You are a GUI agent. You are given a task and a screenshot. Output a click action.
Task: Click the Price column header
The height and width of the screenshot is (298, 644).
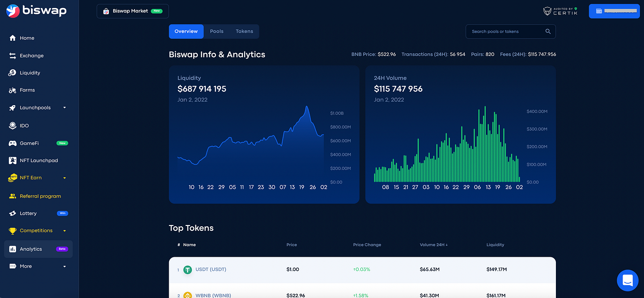coord(292,245)
